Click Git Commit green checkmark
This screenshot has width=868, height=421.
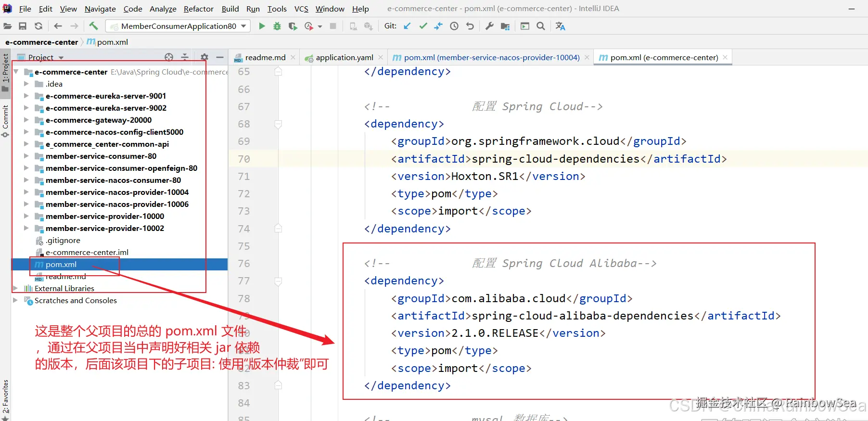(423, 26)
